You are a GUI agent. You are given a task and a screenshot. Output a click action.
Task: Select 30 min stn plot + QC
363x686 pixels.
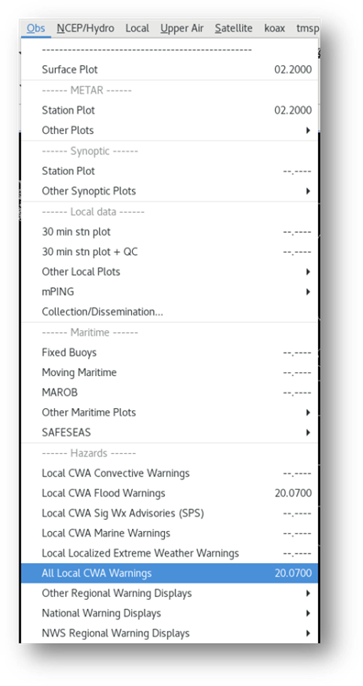169,252
